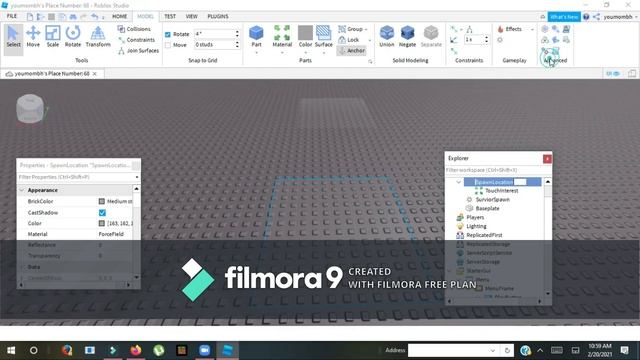
Task: Close the Explorer panel
Action: pyautogui.click(x=547, y=159)
